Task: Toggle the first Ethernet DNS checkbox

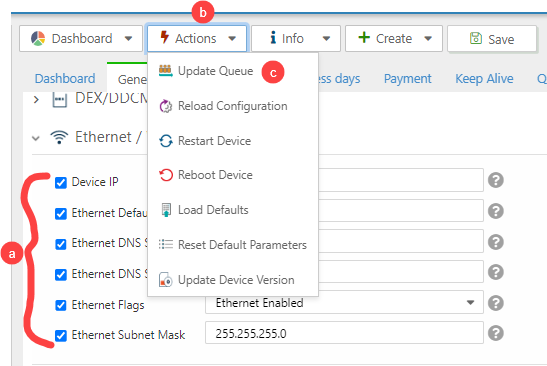Action: (61, 244)
